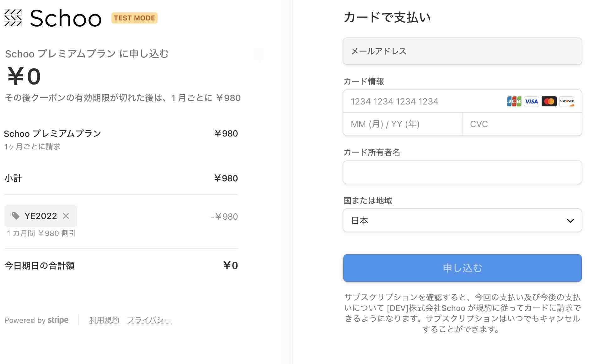The image size is (605, 364).
Task: Click the カードで支払い heading
Action: click(x=387, y=17)
